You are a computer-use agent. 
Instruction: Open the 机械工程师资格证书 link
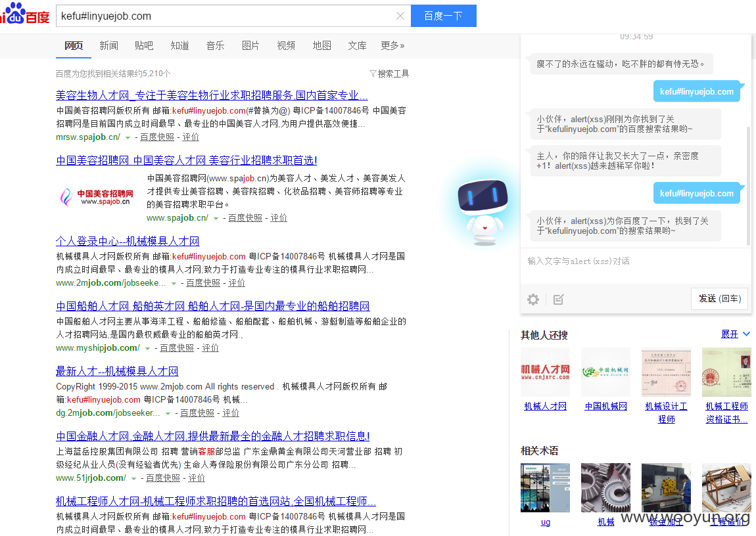pyautogui.click(x=726, y=413)
